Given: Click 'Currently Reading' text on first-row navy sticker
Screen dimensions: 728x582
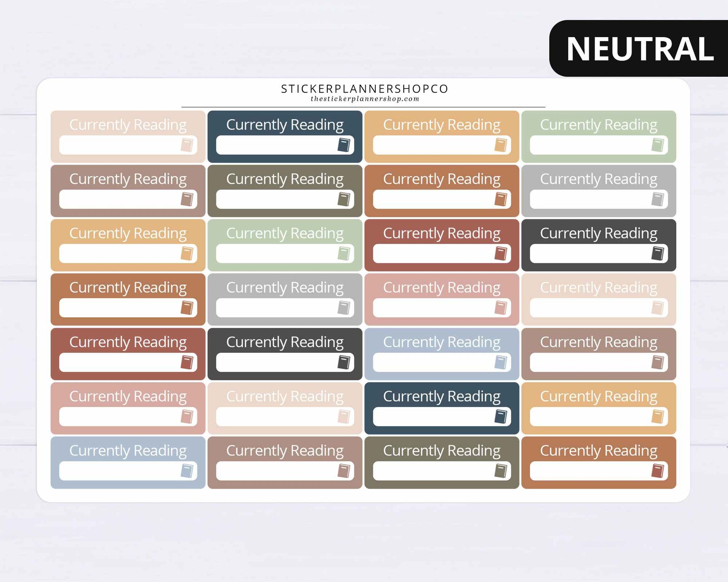Looking at the screenshot, I should pyautogui.click(x=285, y=125).
